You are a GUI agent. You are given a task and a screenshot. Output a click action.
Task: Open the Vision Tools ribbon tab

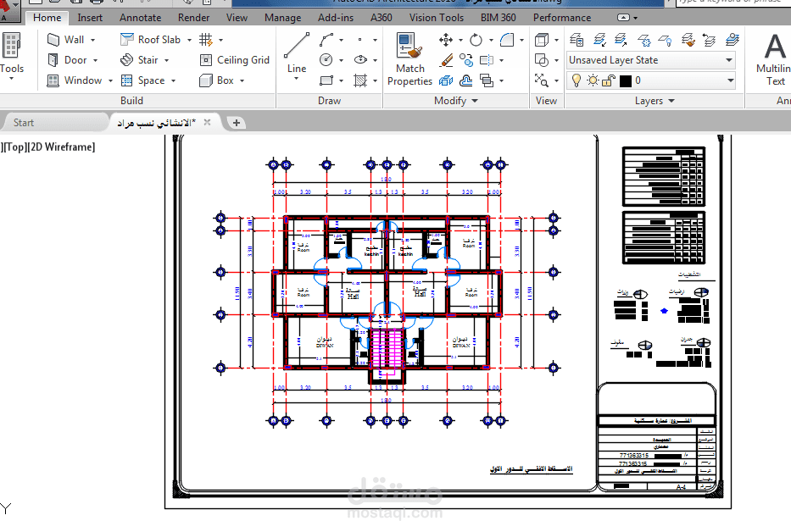[437, 18]
